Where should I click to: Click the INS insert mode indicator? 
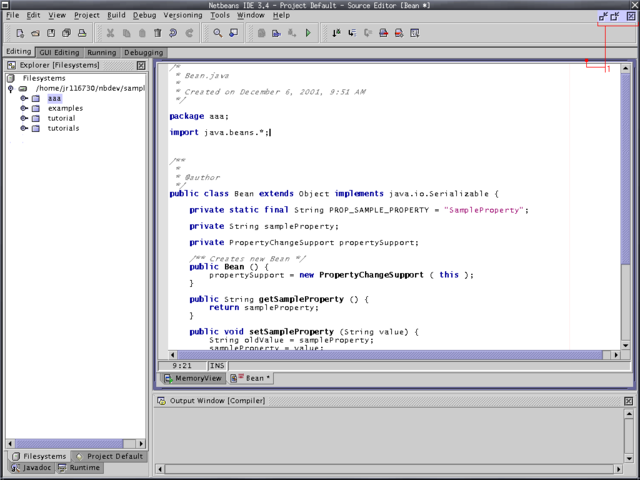(x=217, y=366)
